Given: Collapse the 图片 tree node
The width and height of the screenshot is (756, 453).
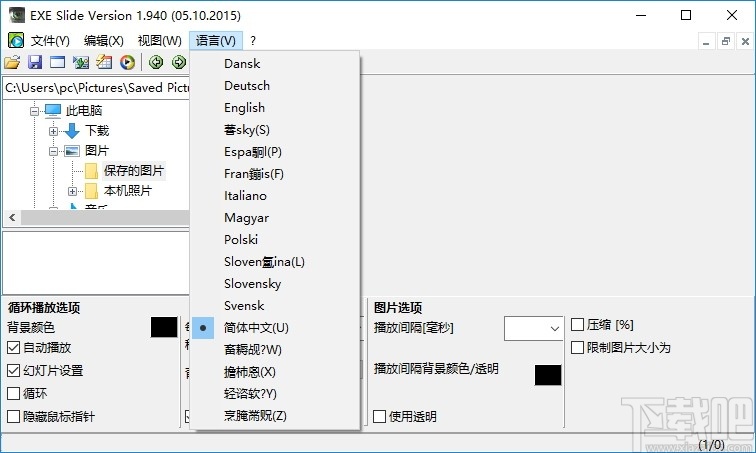Looking at the screenshot, I should pyautogui.click(x=54, y=151).
